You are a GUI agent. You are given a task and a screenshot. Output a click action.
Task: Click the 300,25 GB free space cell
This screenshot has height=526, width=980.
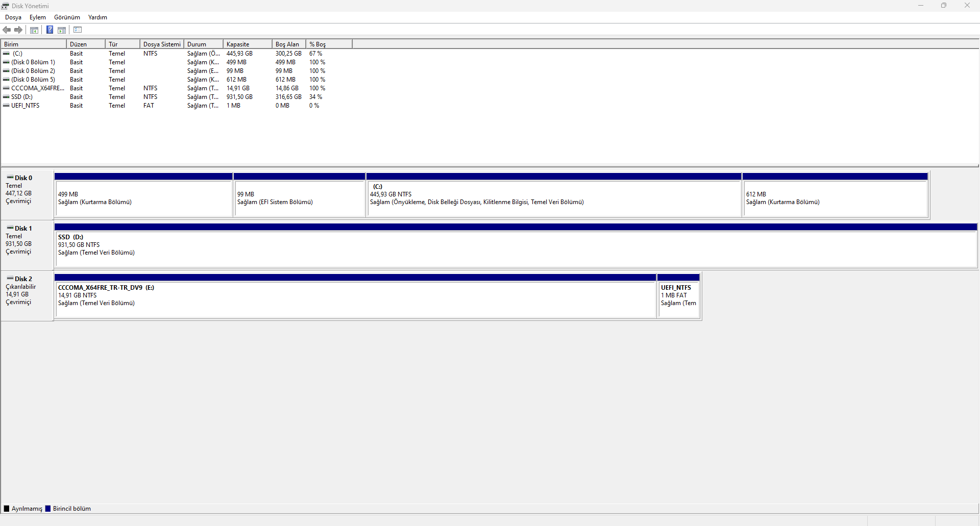[288, 54]
